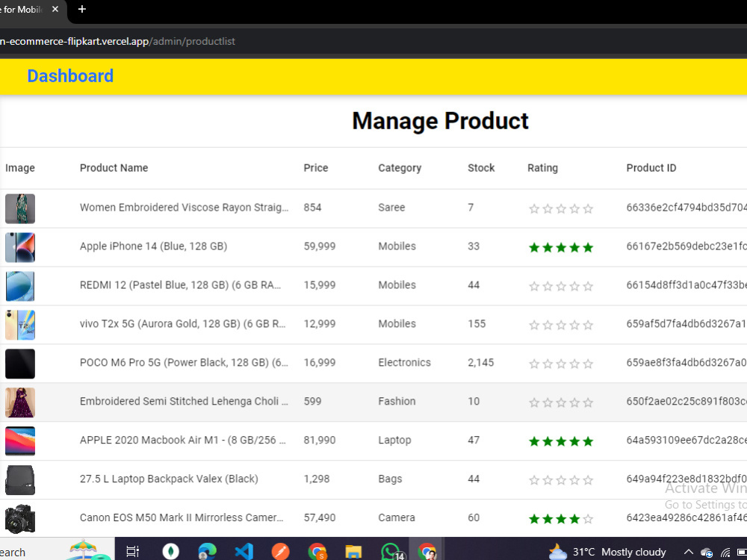Viewport: 747px width, 560px height.
Task: Click the empty star rating for Saree row
Action: click(561, 208)
